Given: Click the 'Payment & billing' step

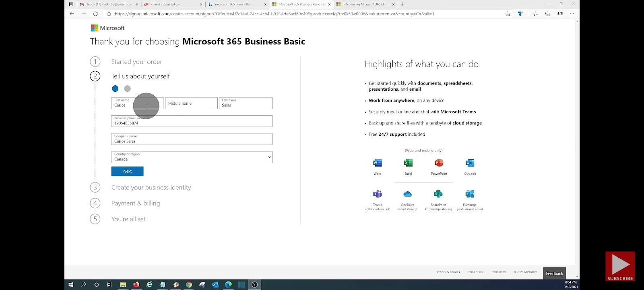Looking at the screenshot, I should click(136, 203).
